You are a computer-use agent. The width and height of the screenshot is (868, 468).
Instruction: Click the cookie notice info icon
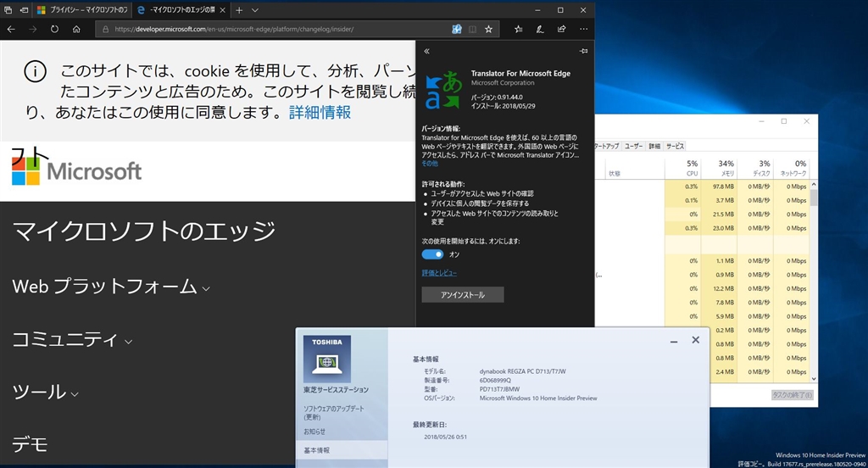[35, 71]
